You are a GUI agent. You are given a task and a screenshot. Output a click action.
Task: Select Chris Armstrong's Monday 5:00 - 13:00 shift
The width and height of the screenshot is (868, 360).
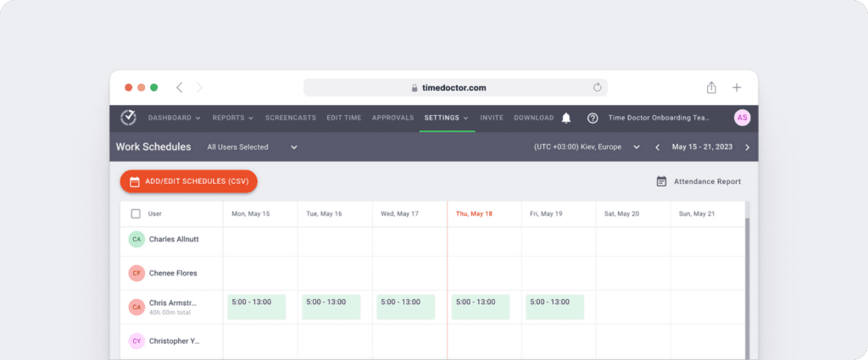click(256, 307)
